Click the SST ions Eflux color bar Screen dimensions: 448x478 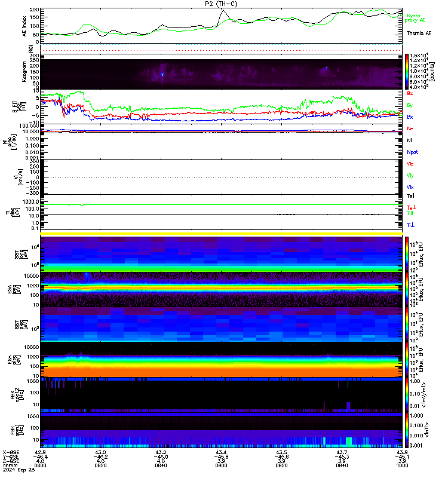click(407, 255)
